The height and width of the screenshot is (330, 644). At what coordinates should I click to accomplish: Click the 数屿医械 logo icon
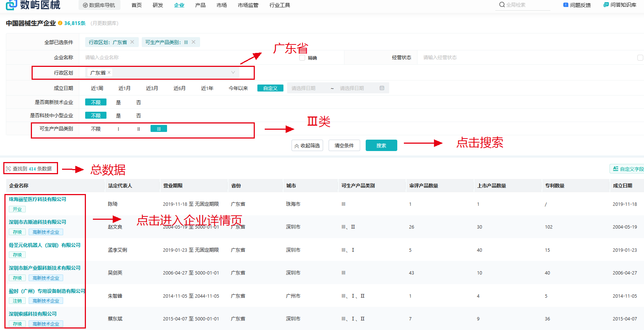(x=11, y=4)
